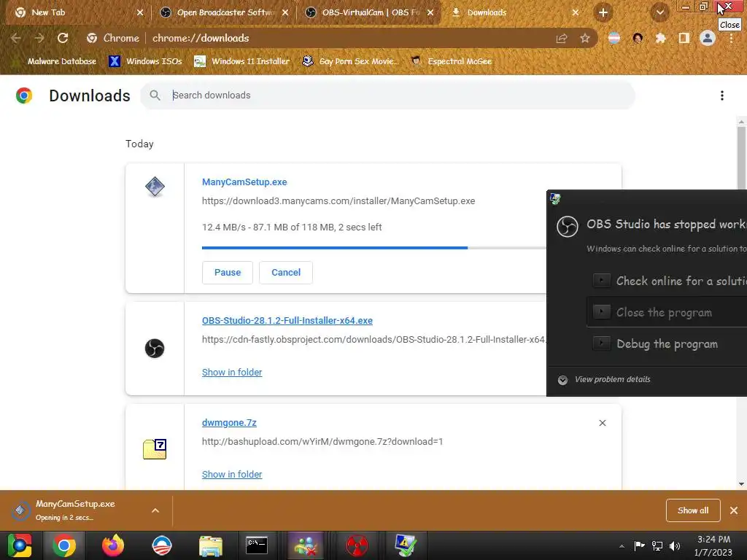The image size is (747, 560).
Task: Choose Debug the program in OBS dialog
Action: pos(667,344)
